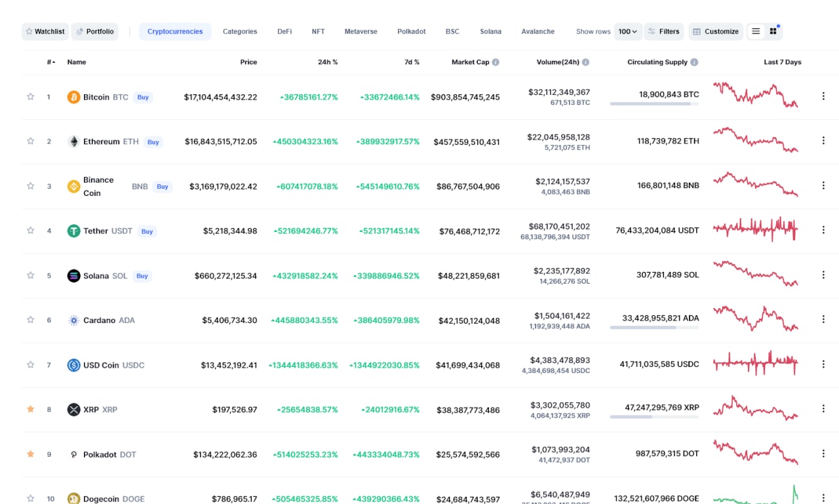Click the Binance Coin logo
Viewport: 839px width, 504px height.
pos(74,186)
